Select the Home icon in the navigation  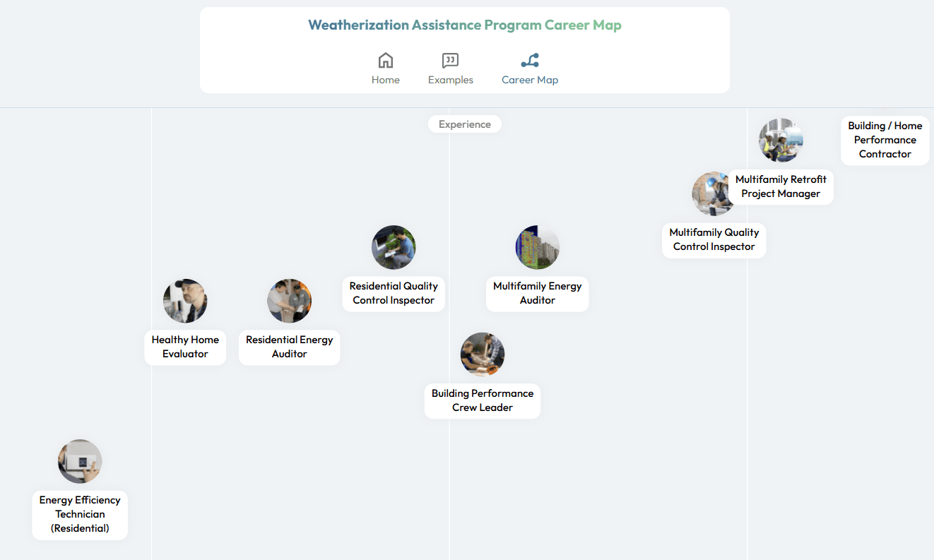click(x=385, y=60)
